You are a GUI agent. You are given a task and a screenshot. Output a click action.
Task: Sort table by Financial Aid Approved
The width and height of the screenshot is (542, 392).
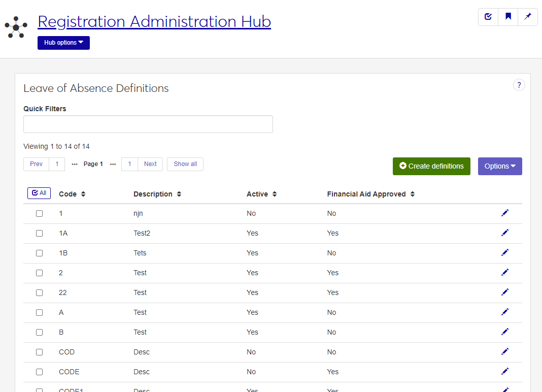[370, 194]
